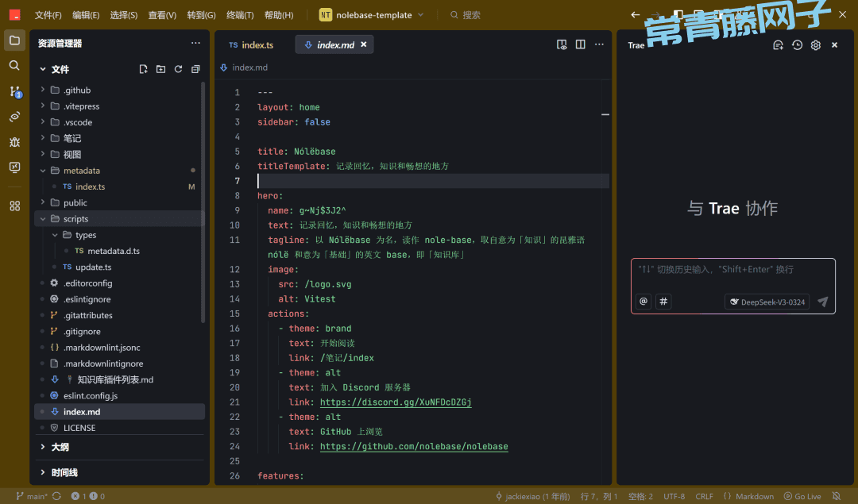This screenshot has height=504, width=858.
Task: Open the Extensions grid icon in the activity bar
Action: 15,206
